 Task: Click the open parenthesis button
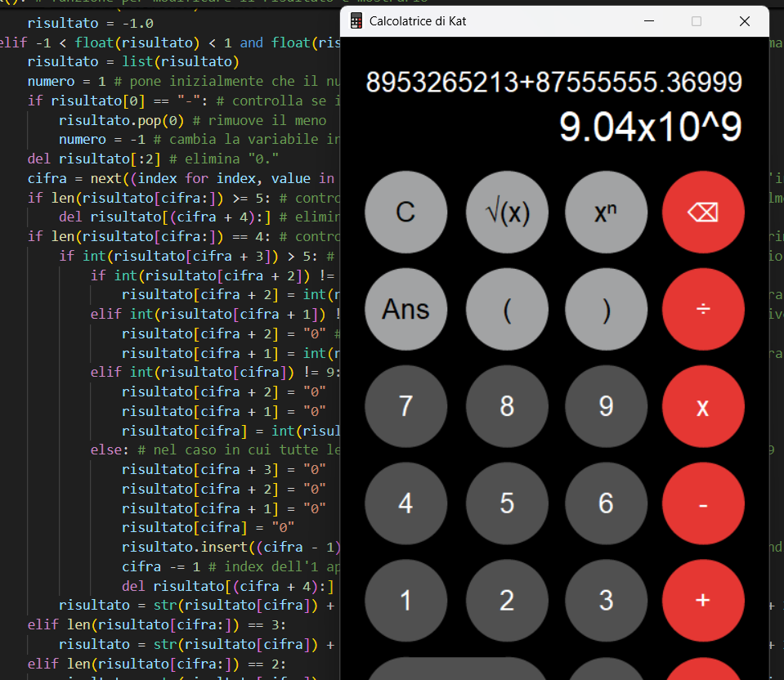pos(507,309)
